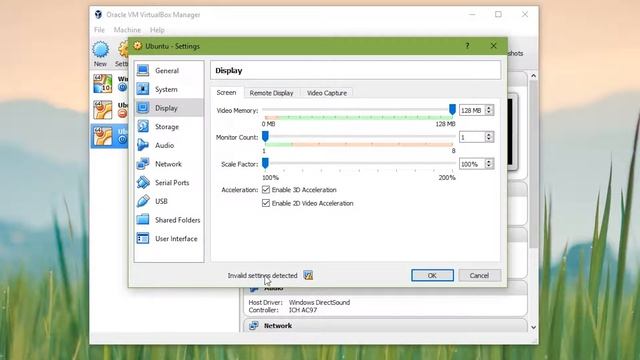Click the Scale Factor value field
Screen dimensions: 640x360
(x=472, y=164)
